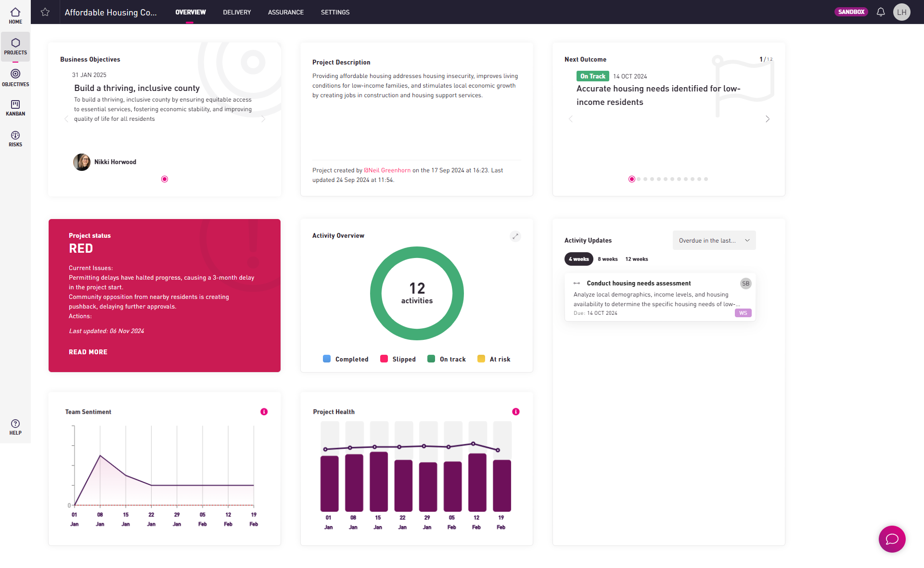Screen dimensions: 924x568
Task: Select the 8 weeks filter
Action: coord(608,259)
